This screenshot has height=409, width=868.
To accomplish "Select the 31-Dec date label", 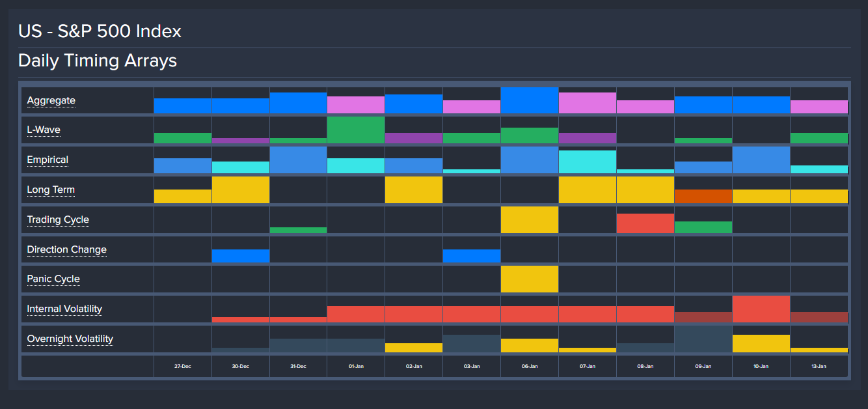I will (x=298, y=366).
